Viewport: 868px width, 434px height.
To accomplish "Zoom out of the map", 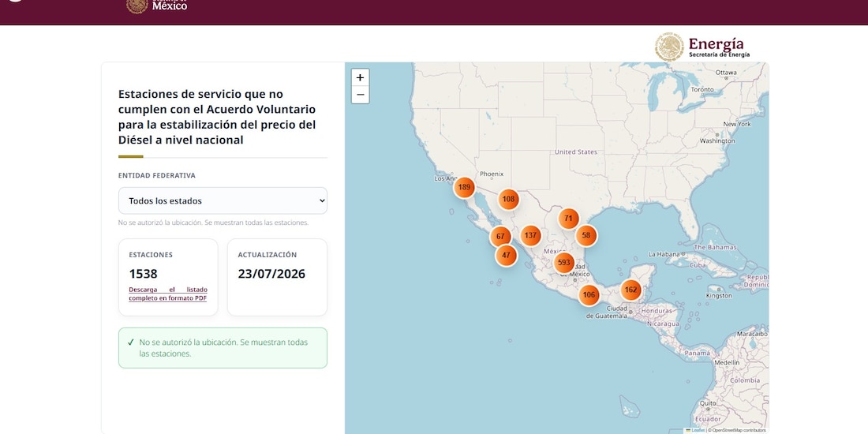I will coord(360,95).
